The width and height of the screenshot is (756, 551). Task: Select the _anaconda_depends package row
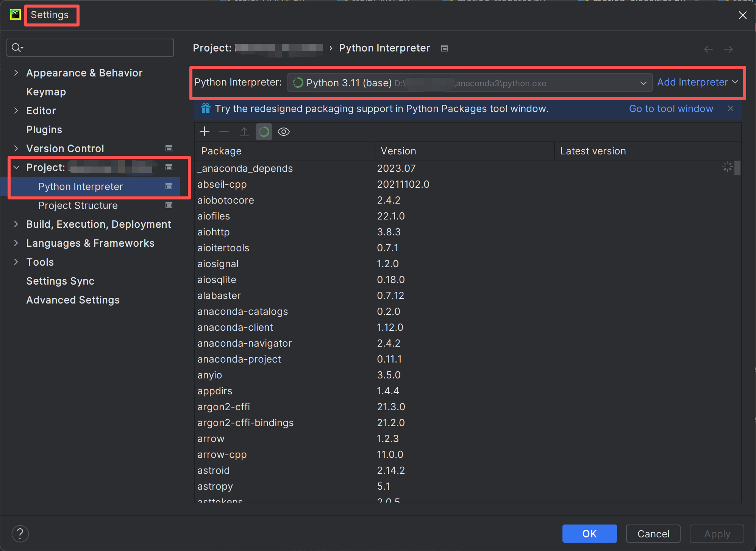pos(465,168)
